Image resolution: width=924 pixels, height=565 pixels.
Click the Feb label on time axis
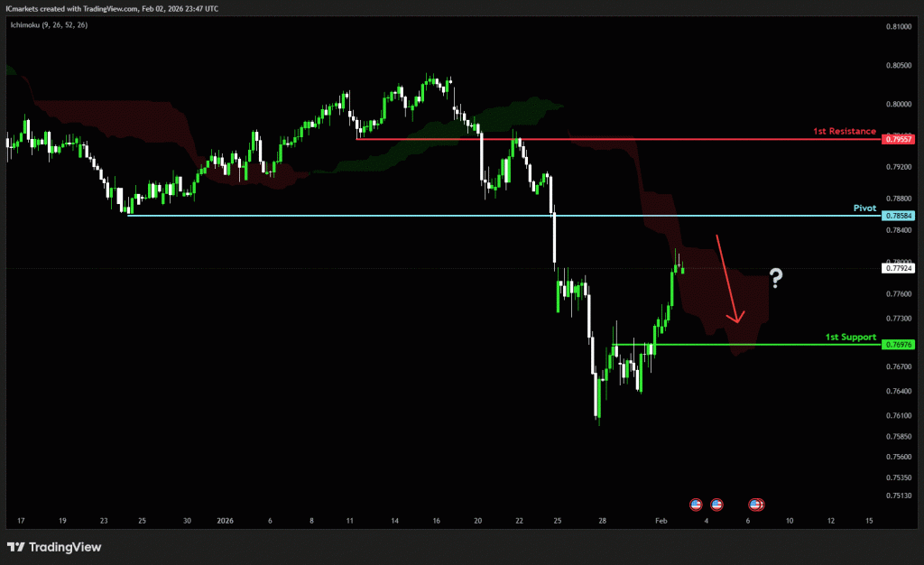pyautogui.click(x=661, y=521)
